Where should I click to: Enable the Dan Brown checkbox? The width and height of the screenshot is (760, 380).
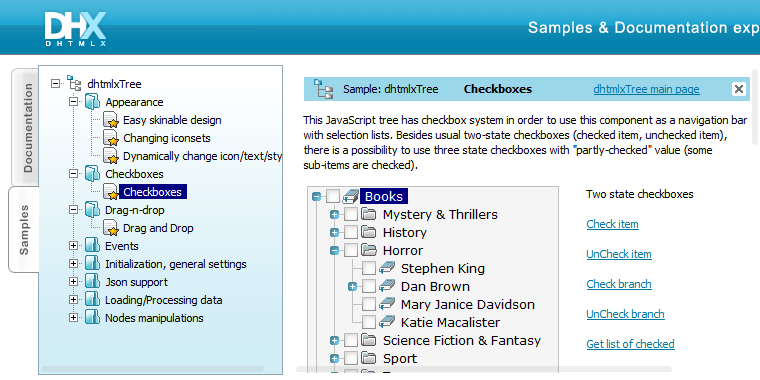(369, 286)
